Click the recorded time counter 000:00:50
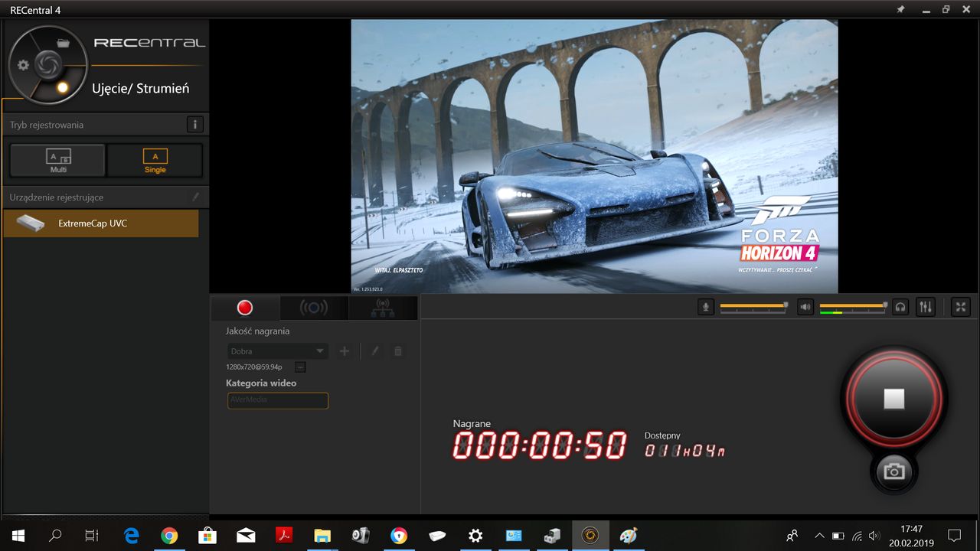This screenshot has width=980, height=551. (x=539, y=445)
